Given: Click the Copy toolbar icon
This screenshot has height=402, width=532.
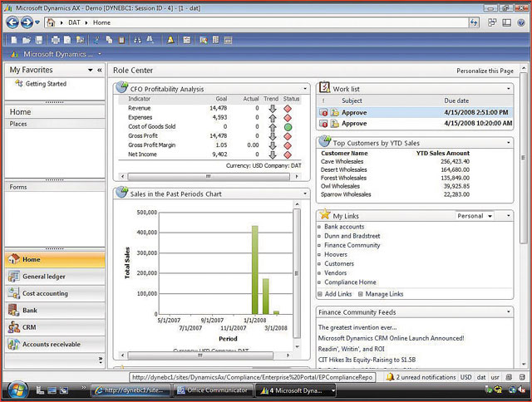Looking at the screenshot, I should click(x=109, y=40).
